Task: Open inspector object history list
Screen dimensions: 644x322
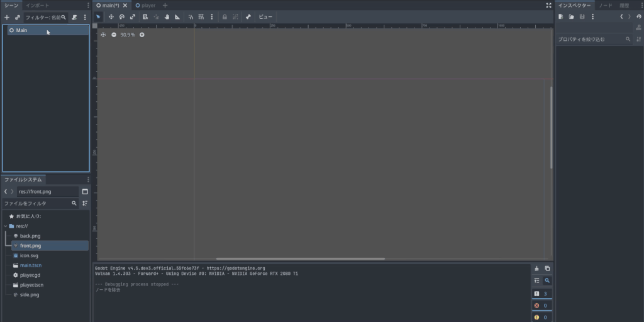Action: coord(639,16)
